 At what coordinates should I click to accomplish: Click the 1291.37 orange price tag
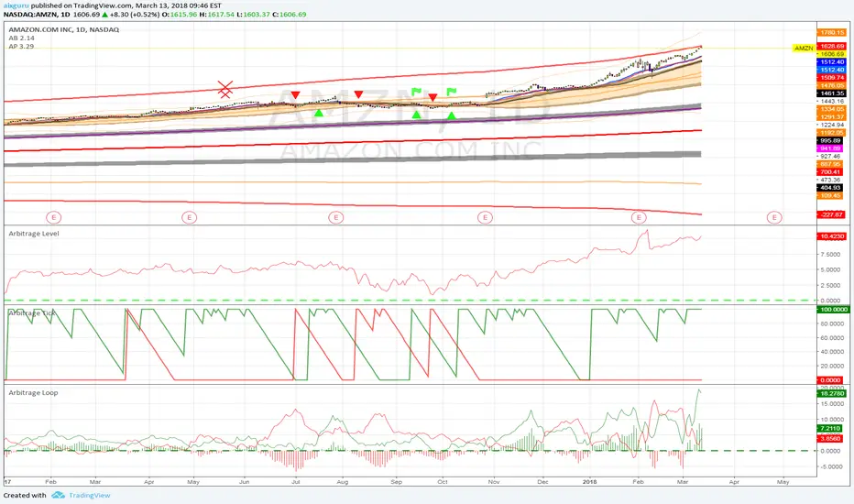point(832,117)
